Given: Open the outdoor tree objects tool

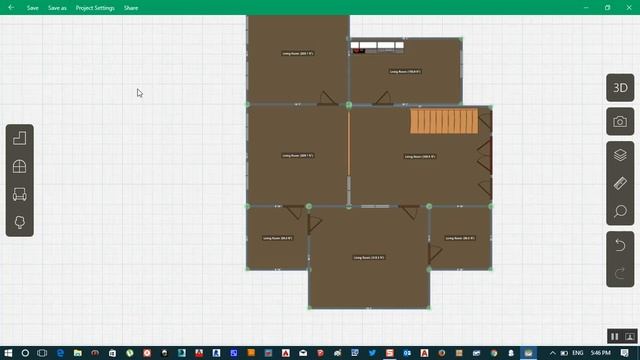Looking at the screenshot, I should coord(20,222).
